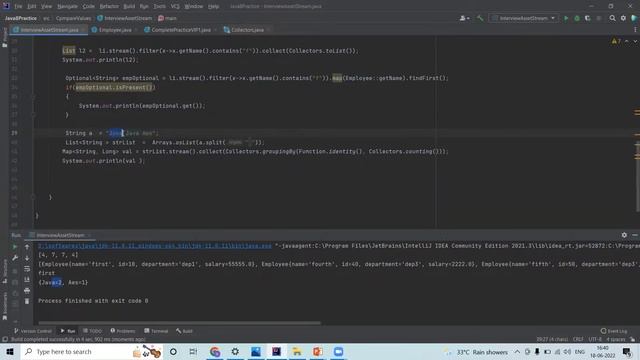Go to previous highlighted error arrow
The height and width of the screenshot is (360, 640).
[627, 41]
